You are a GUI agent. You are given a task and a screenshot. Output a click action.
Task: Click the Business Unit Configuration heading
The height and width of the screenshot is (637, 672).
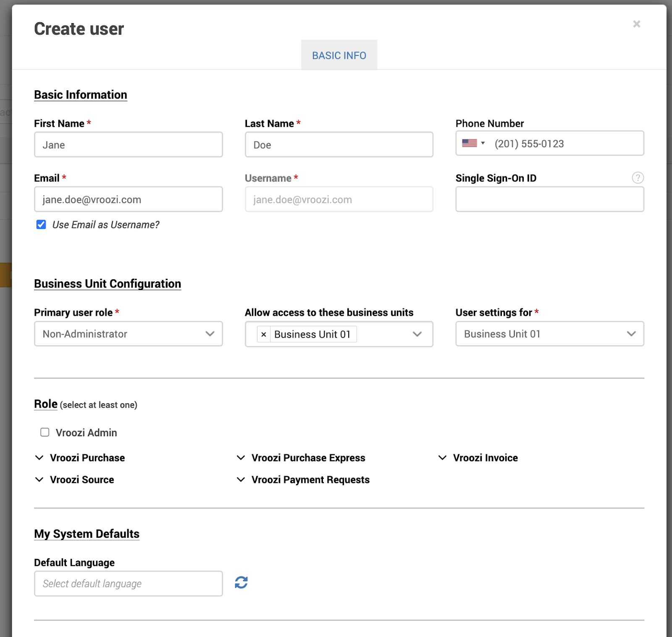[x=108, y=284]
